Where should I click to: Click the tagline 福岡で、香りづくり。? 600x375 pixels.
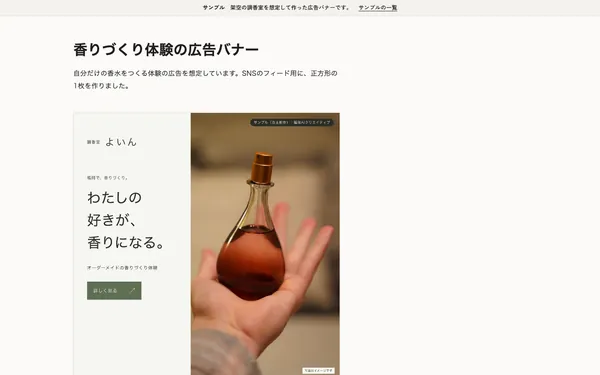(x=108, y=178)
